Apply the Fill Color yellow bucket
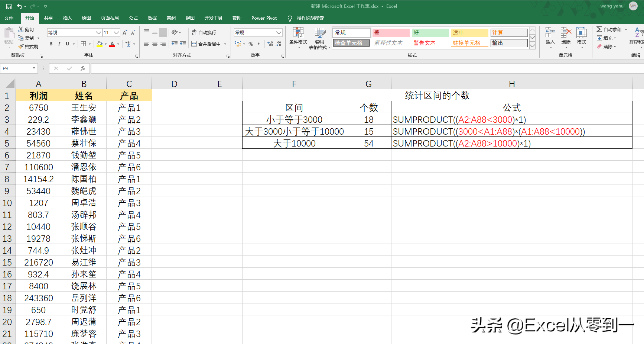 click(x=100, y=44)
